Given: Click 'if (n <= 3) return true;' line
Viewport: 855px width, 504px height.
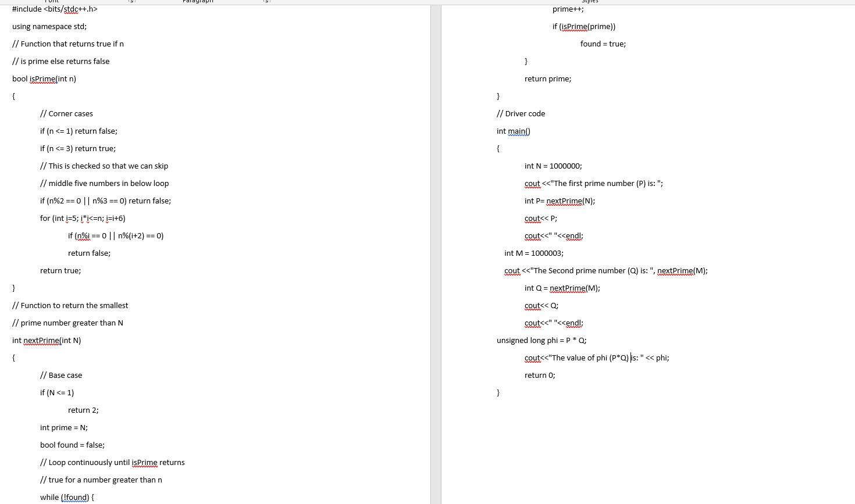Looking at the screenshot, I should coord(78,148).
